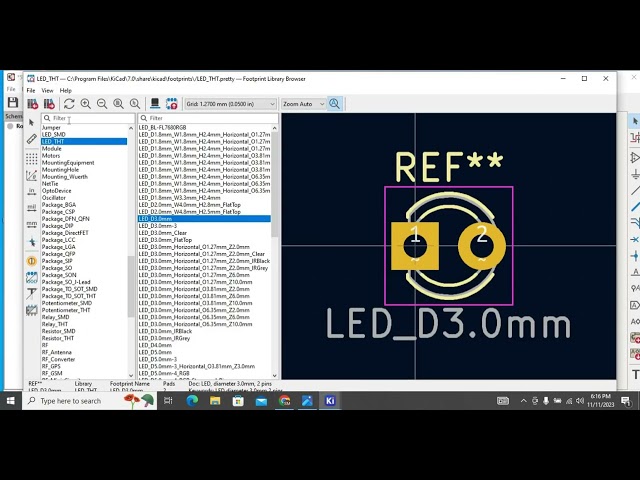
Task: Click KiCad icon on taskbar
Action: 330,401
